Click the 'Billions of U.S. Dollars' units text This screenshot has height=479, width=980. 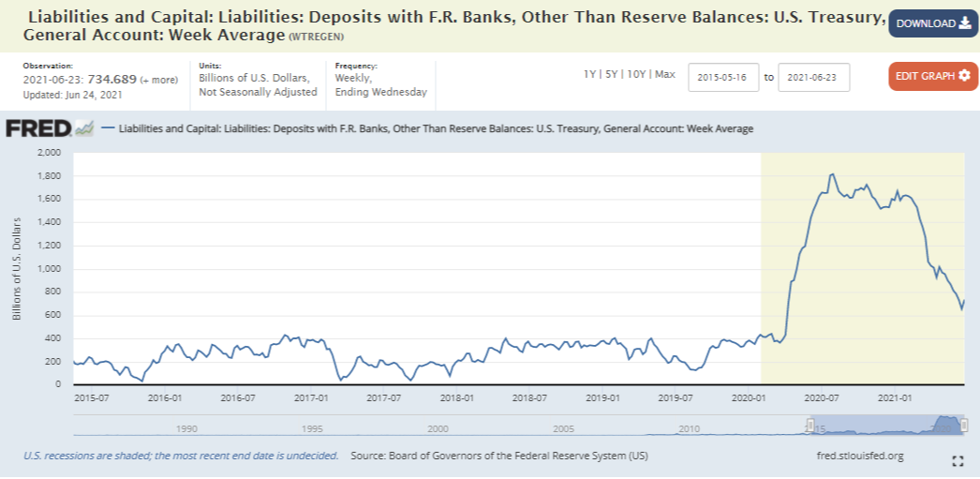(253, 80)
